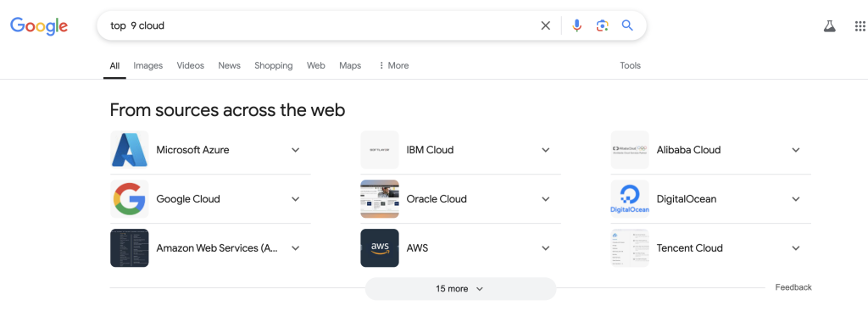Click the Google logo
The height and width of the screenshot is (322, 868).
click(x=39, y=26)
